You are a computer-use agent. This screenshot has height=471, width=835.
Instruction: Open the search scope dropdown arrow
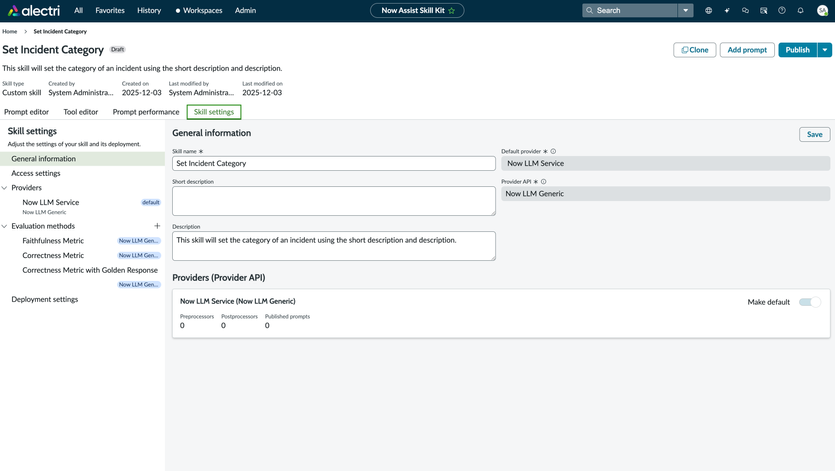point(686,11)
